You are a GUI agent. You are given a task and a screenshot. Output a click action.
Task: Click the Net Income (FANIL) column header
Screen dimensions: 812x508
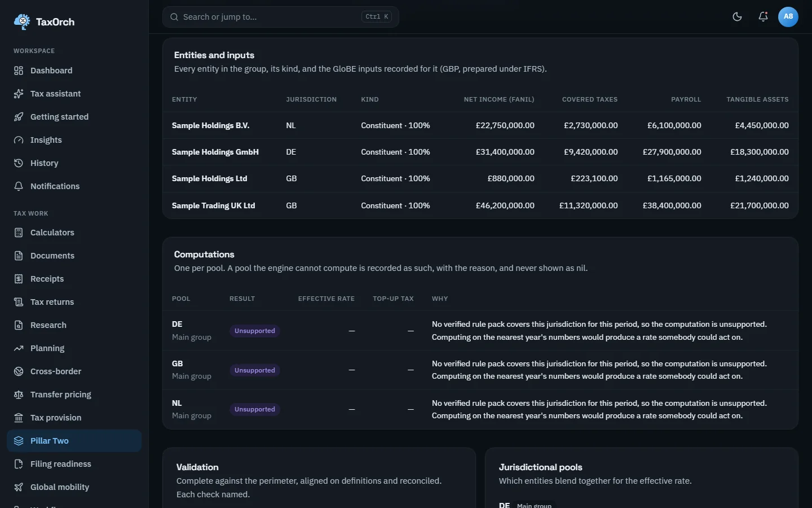click(499, 99)
